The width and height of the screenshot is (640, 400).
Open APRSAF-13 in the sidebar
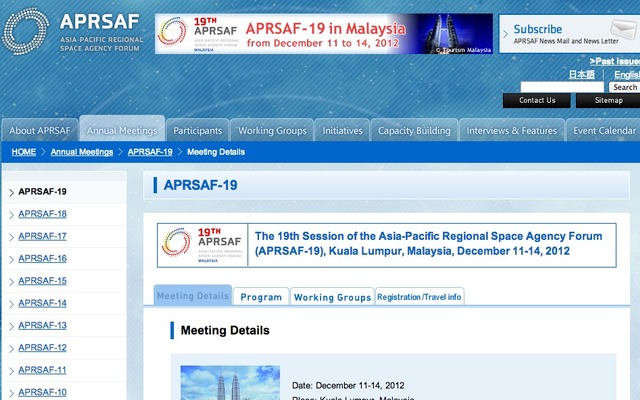tap(42, 325)
